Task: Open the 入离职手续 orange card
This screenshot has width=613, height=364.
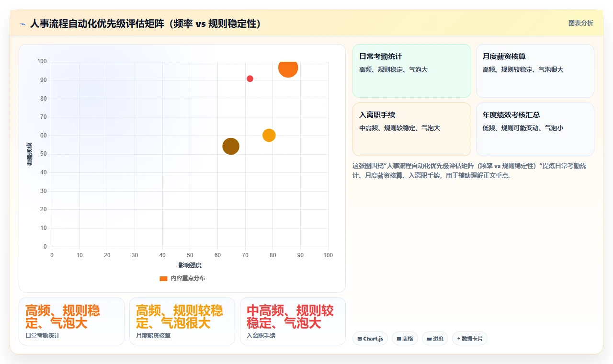Action: pyautogui.click(x=412, y=129)
